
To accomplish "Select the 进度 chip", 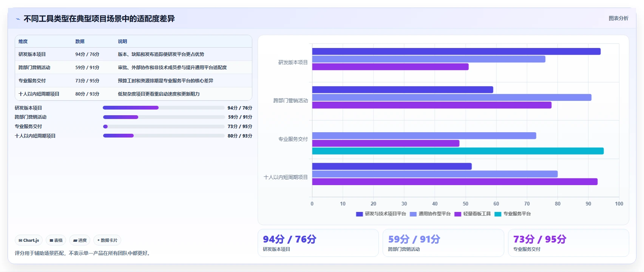I will (80, 240).
